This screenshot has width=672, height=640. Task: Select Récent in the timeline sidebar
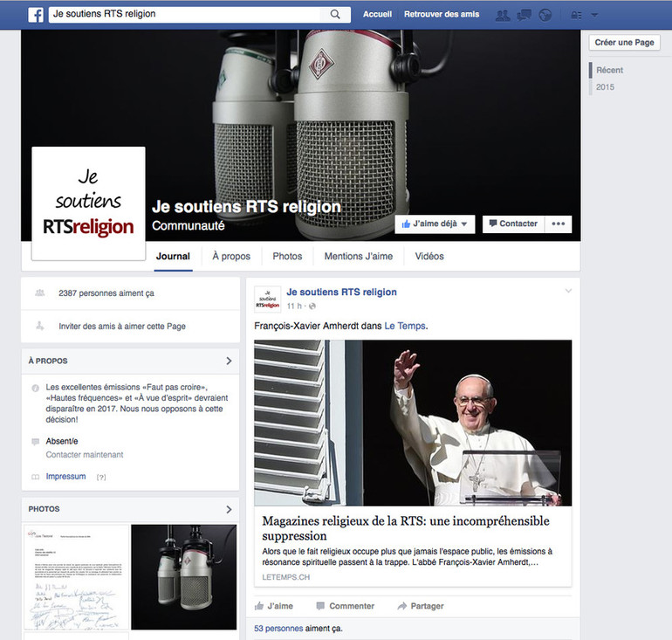click(x=609, y=71)
